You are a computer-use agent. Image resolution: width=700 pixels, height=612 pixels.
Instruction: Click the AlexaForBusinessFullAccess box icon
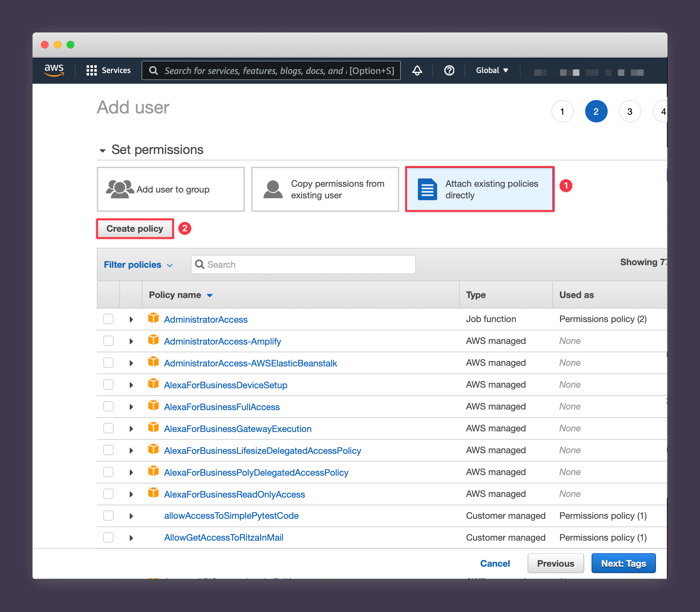[x=153, y=405]
